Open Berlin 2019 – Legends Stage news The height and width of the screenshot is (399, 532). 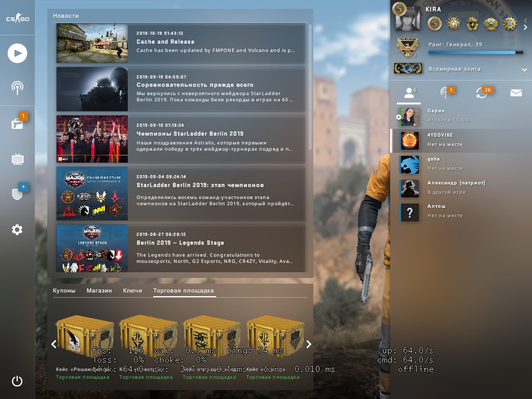tap(180, 248)
